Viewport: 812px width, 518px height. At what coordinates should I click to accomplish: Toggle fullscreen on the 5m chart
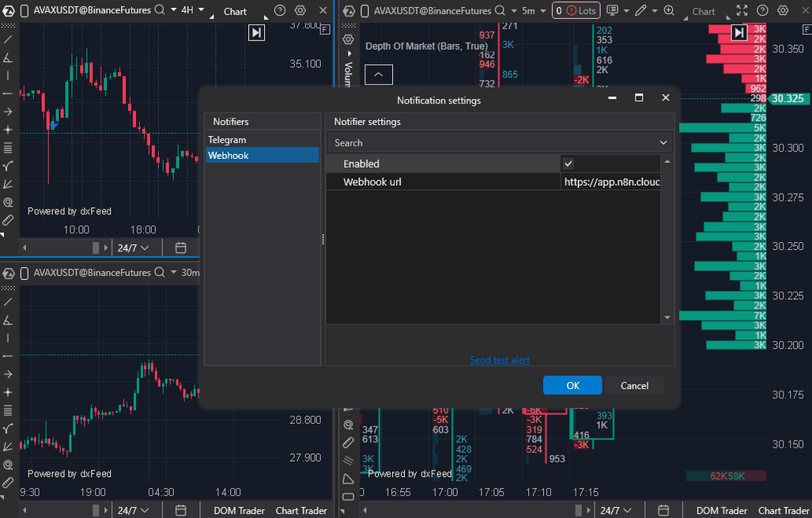tap(741, 11)
